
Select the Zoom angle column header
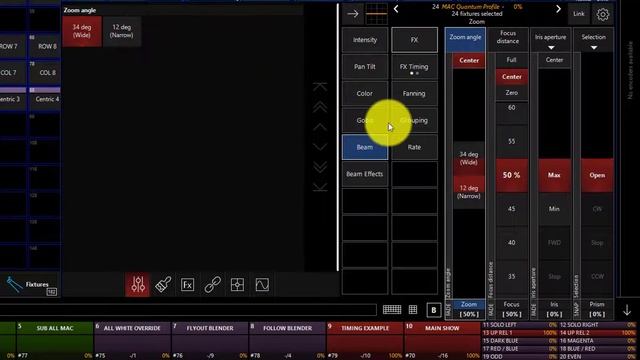[x=465, y=40]
